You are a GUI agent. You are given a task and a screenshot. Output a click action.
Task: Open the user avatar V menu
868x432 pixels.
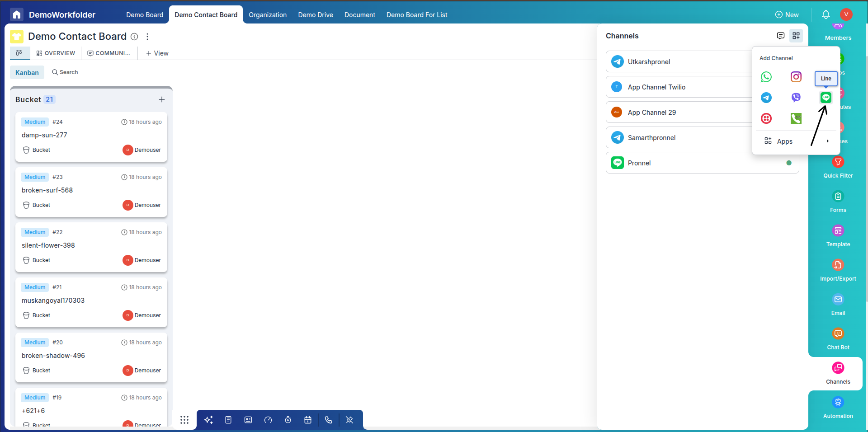click(846, 14)
